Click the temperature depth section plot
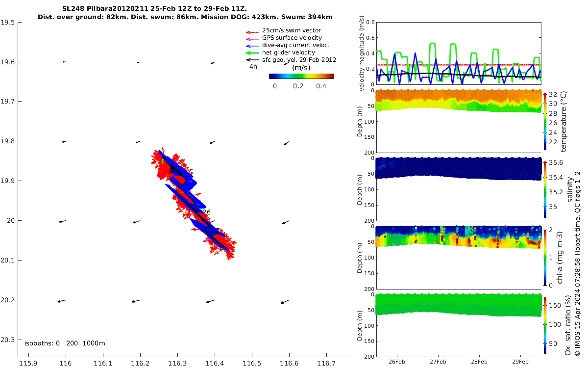 pyautogui.click(x=459, y=121)
